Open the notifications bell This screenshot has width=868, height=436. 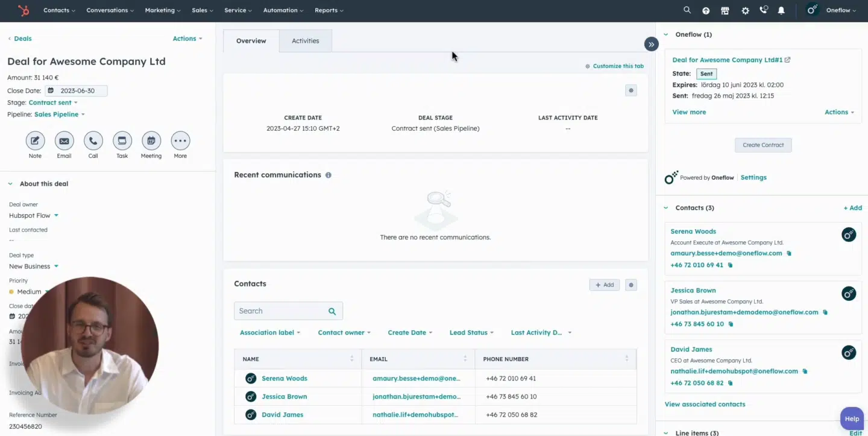point(781,10)
